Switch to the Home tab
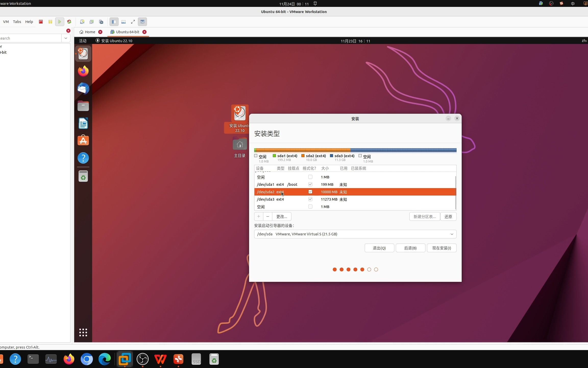This screenshot has height=368, width=588. click(x=90, y=32)
